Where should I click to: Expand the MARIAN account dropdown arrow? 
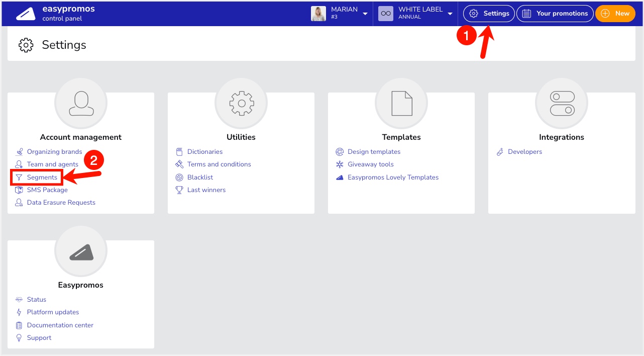click(x=365, y=14)
